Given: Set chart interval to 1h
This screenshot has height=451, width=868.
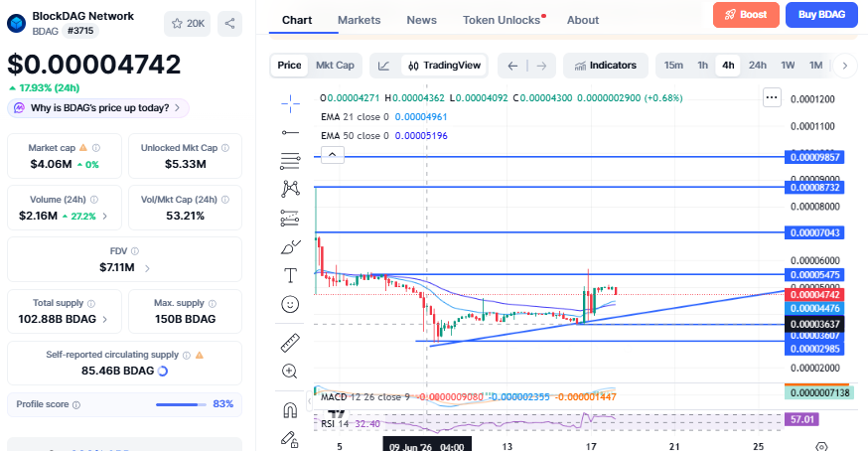Looking at the screenshot, I should (x=702, y=66).
